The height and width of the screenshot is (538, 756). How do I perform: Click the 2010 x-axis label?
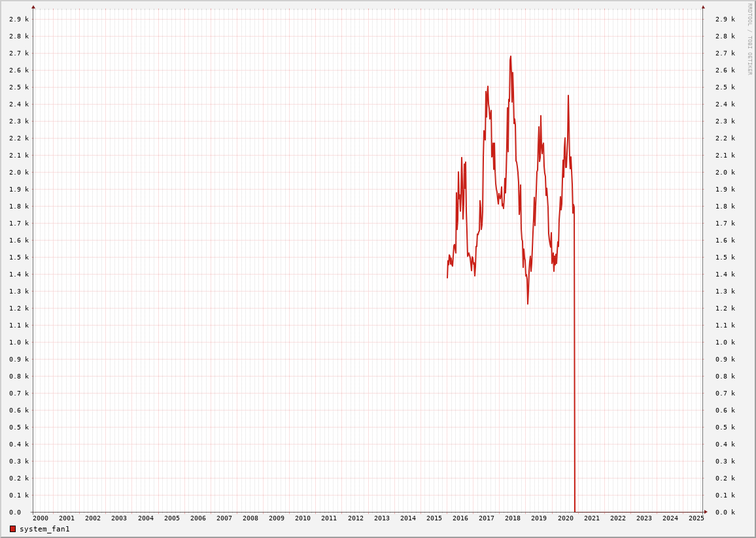click(303, 518)
